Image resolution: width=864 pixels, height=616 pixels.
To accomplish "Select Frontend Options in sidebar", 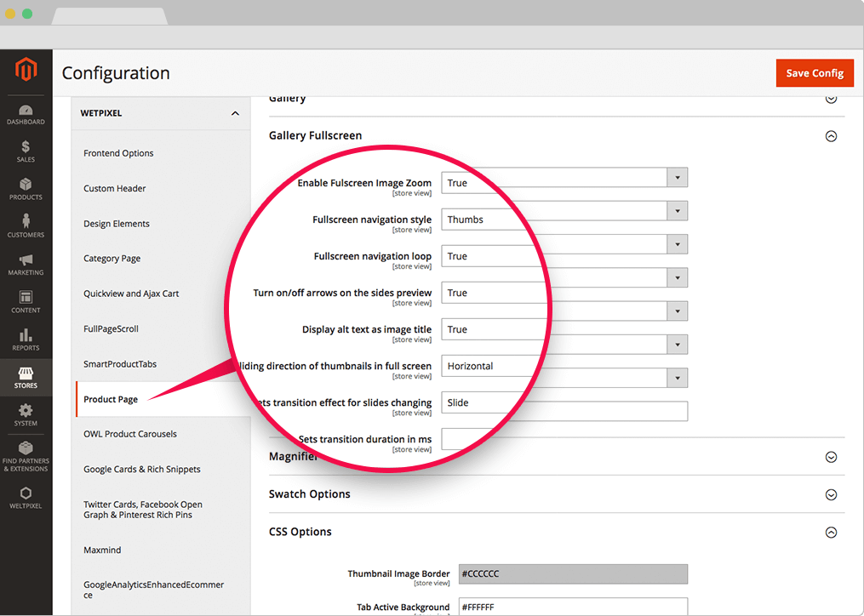I will [118, 153].
